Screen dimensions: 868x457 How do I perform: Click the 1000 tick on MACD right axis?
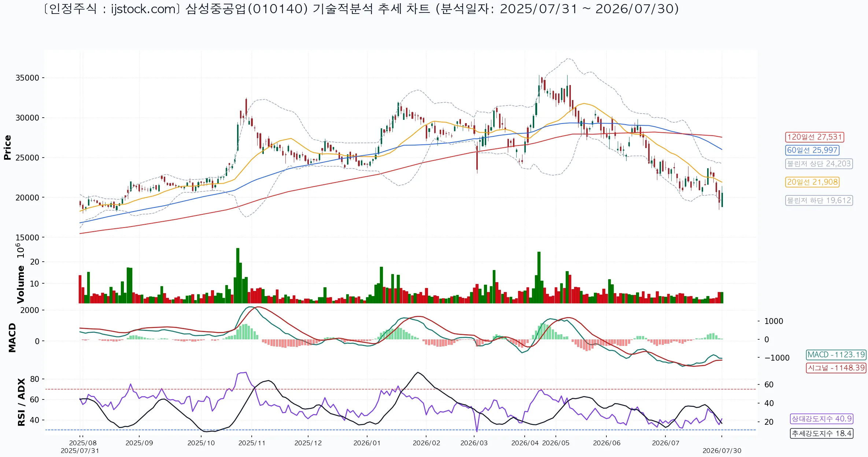[x=774, y=321]
